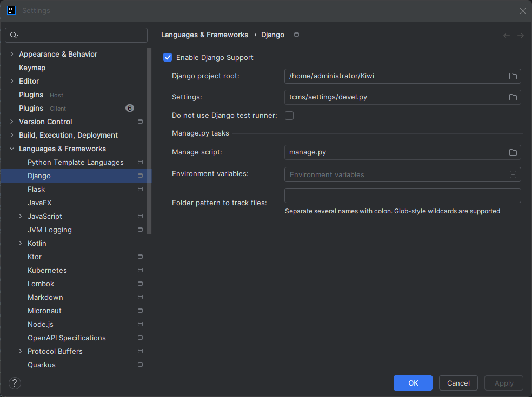Expand the Kotlin subtree

pos(21,243)
